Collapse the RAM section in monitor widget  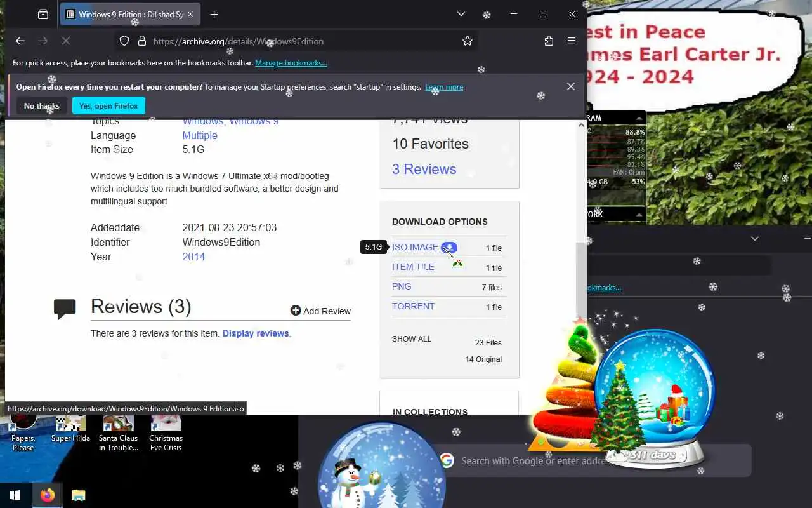click(639, 118)
